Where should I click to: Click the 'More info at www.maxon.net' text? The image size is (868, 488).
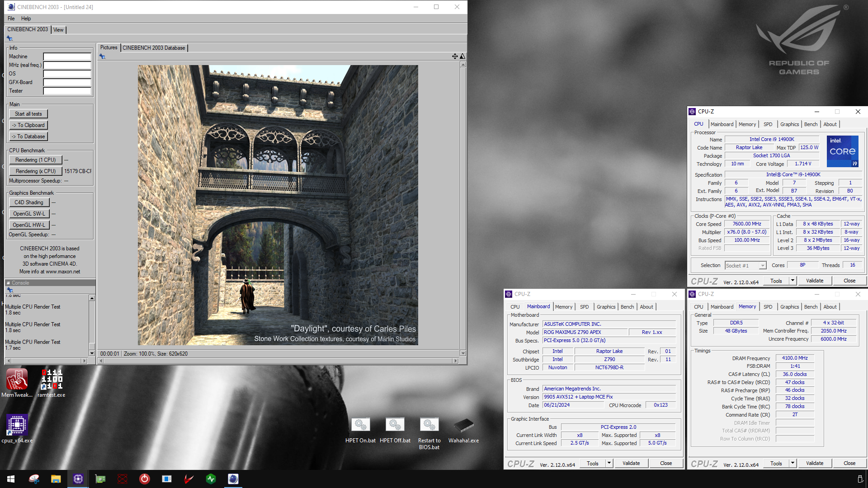tap(50, 272)
